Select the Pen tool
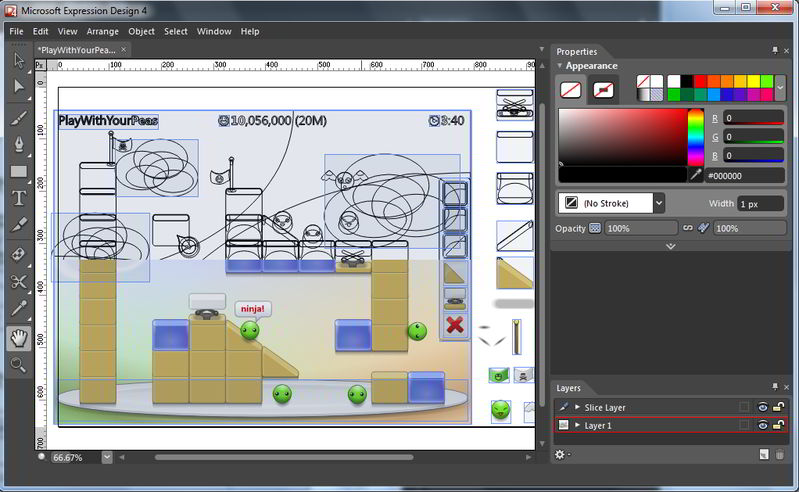Viewport: 799px width, 492px height. (18, 144)
